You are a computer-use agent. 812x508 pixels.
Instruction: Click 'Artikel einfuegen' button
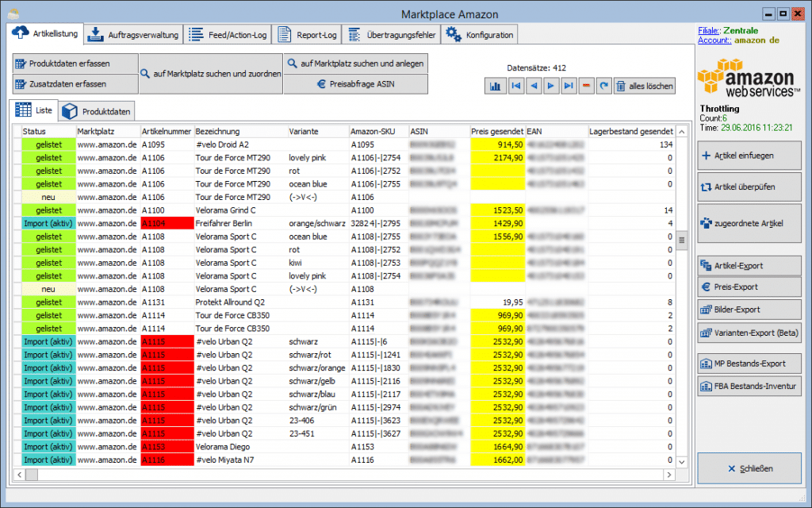[749, 156]
